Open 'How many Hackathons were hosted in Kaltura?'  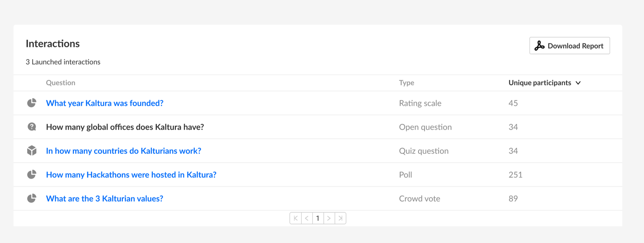(x=131, y=175)
